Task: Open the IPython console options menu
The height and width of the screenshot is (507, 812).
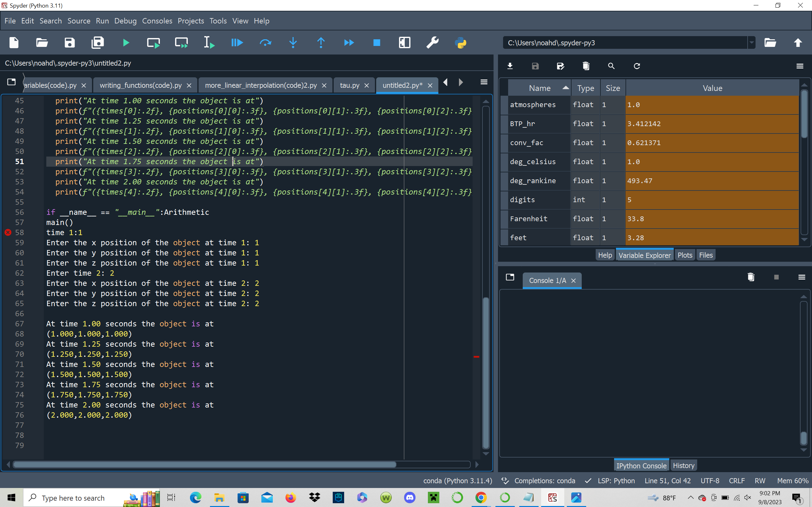Action: click(x=802, y=277)
